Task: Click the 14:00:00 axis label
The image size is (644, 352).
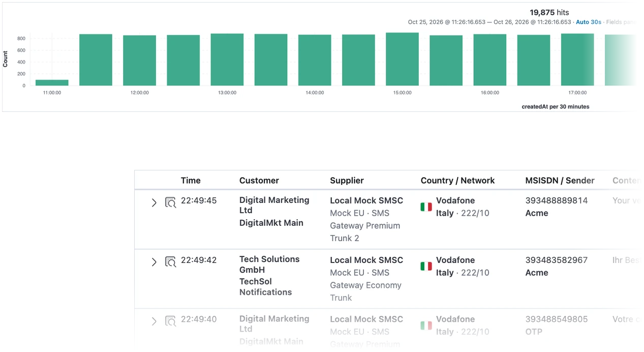Action: 315,93
